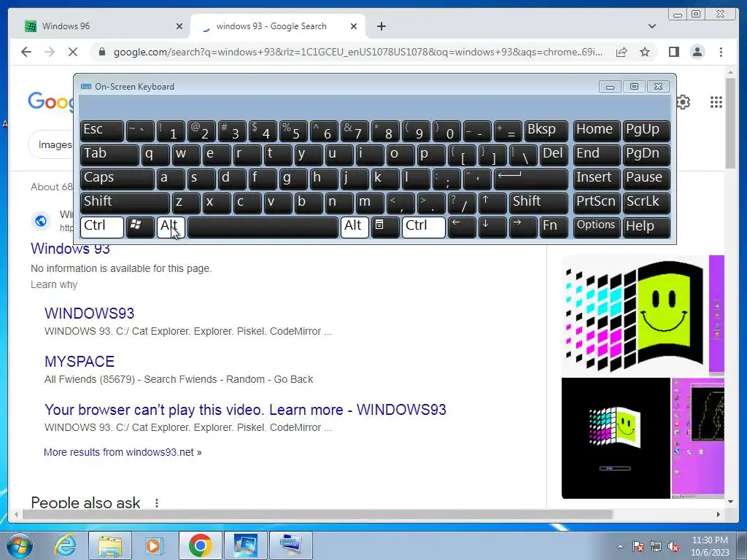The image size is (747, 560).
Task: Click the right arrow key
Action: (x=522, y=227)
